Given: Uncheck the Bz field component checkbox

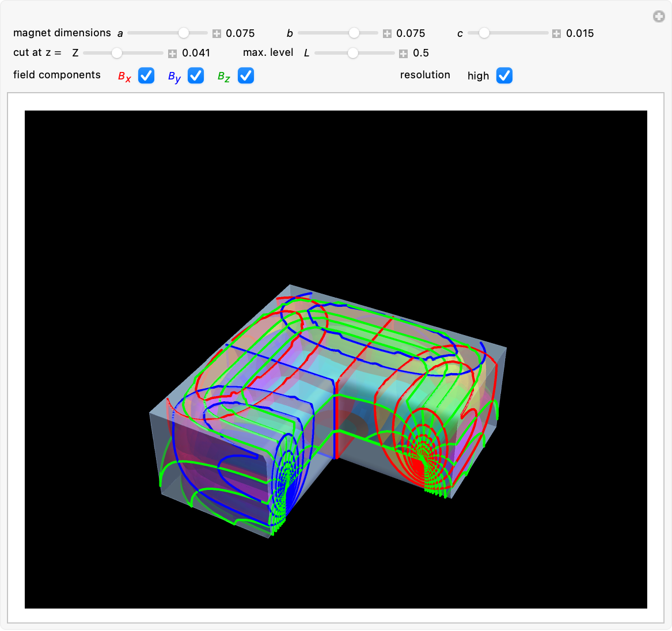Looking at the screenshot, I should [246, 75].
